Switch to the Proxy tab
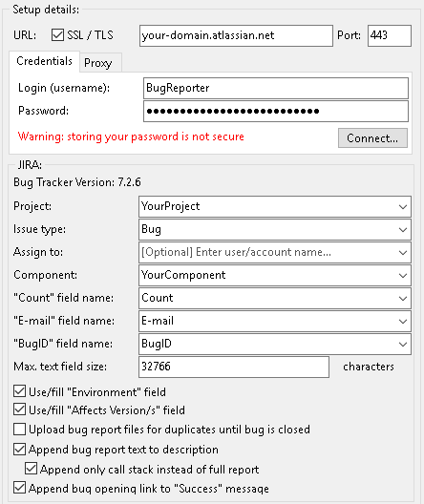Screen dimensions: 424x504 [x=100, y=63]
